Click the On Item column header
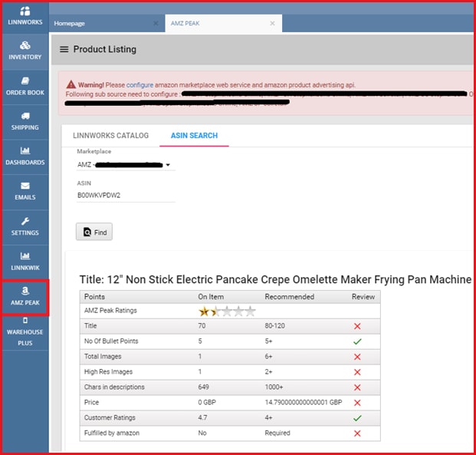476x455 pixels. point(211,297)
